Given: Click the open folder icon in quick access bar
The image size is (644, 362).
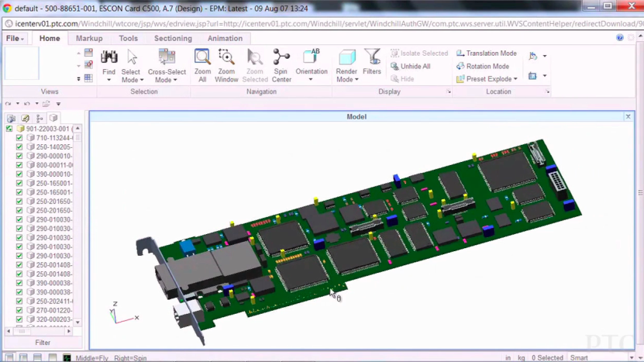Looking at the screenshot, I should [x=46, y=104].
